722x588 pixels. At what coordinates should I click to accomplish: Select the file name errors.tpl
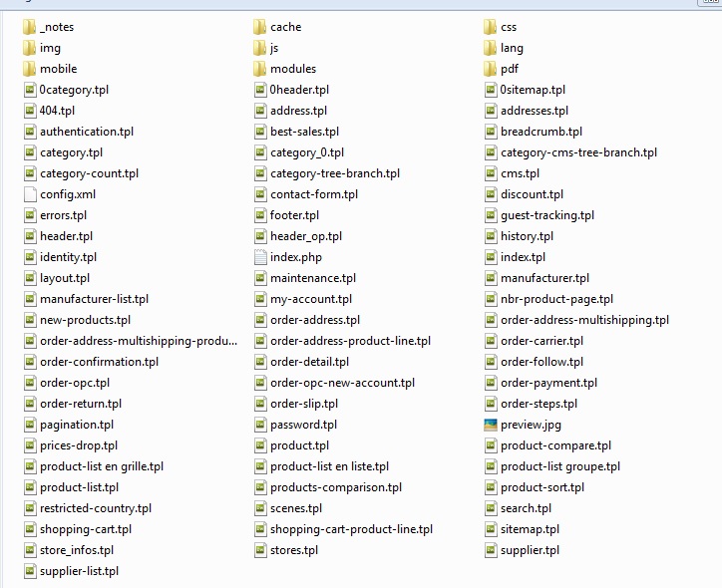pos(63,215)
